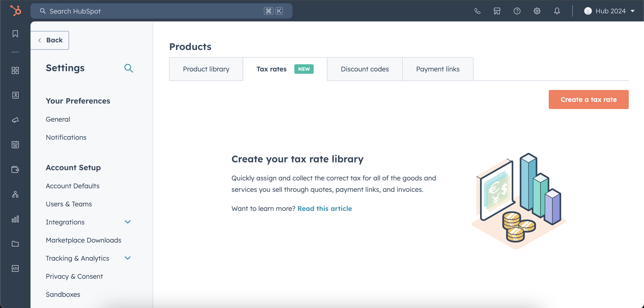
Task: Open the Read this article link
Action: point(324,208)
